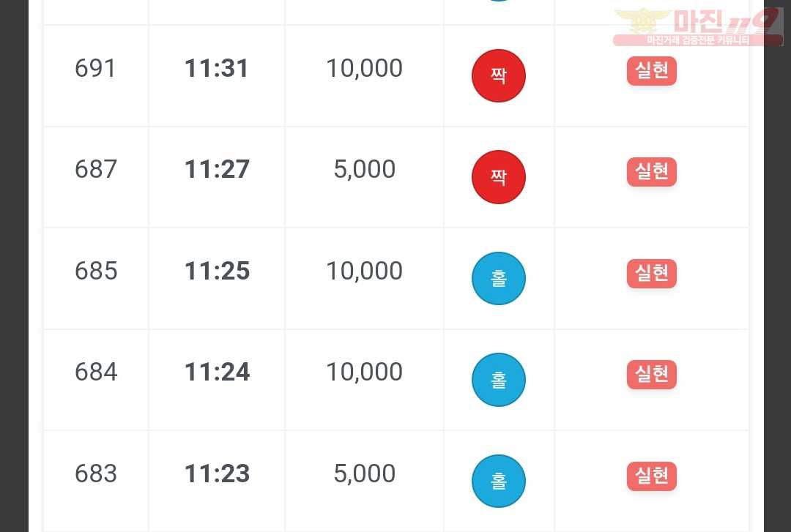Click the 10,000 amount in row 685
The image size is (791, 532).
pyautogui.click(x=364, y=271)
